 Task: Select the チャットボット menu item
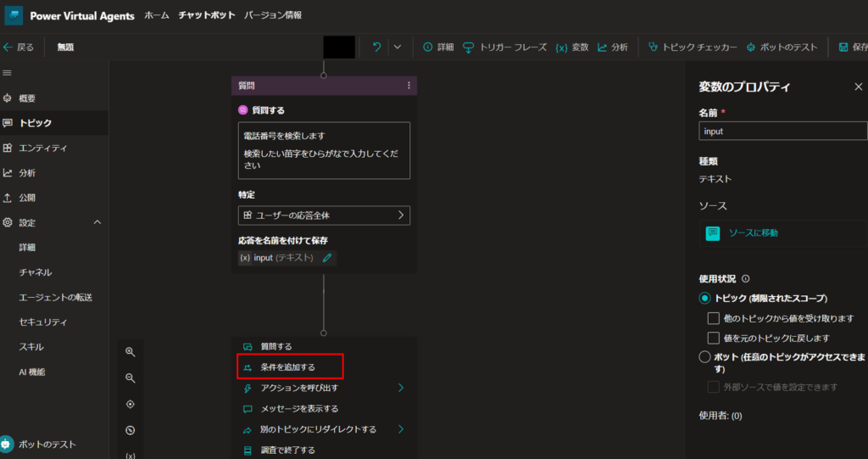[207, 15]
